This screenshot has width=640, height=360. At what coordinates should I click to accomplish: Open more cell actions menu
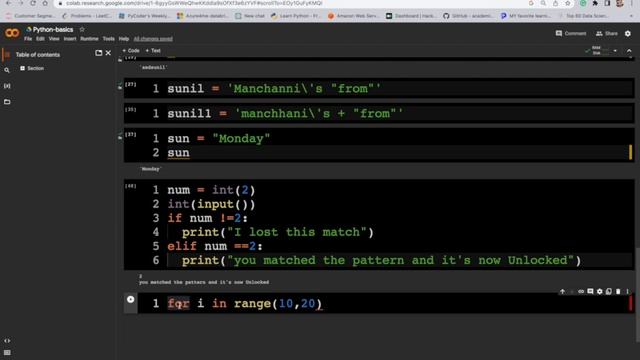click(x=627, y=291)
